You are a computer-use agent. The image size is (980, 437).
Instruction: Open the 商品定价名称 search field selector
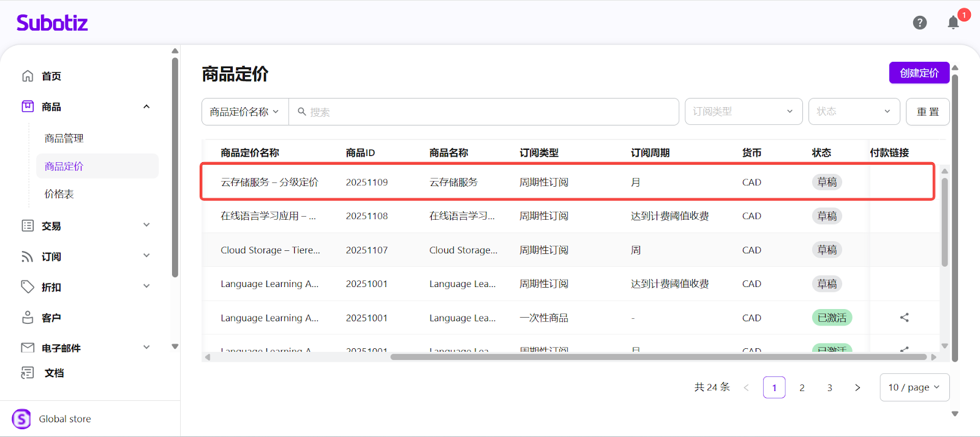(244, 112)
